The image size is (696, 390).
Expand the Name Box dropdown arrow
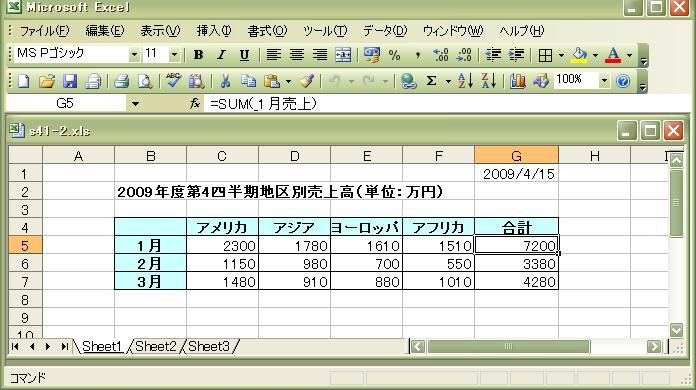pos(135,104)
